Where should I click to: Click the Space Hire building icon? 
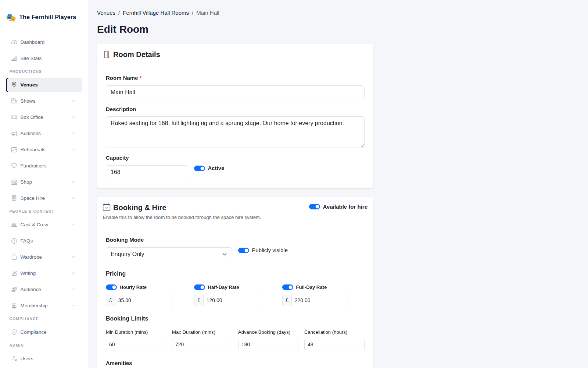[x=14, y=198]
